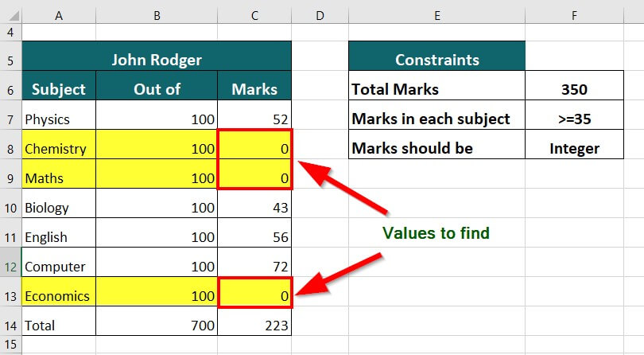The height and width of the screenshot is (355, 644).
Task: Select column A header
Action: click(59, 16)
